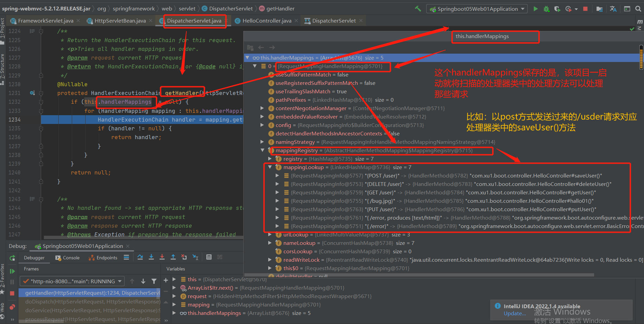Select the DispatcherServlet.java editor tab

[x=194, y=21]
